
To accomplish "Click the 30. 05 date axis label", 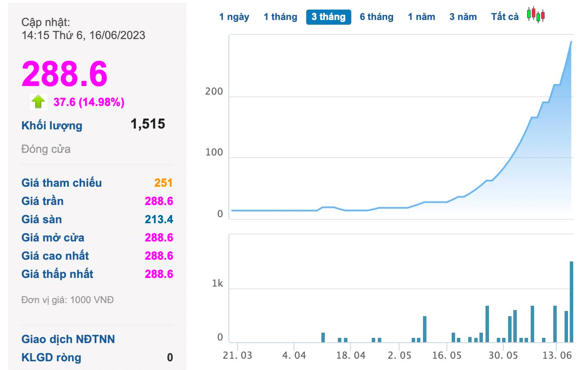I will pyautogui.click(x=503, y=355).
